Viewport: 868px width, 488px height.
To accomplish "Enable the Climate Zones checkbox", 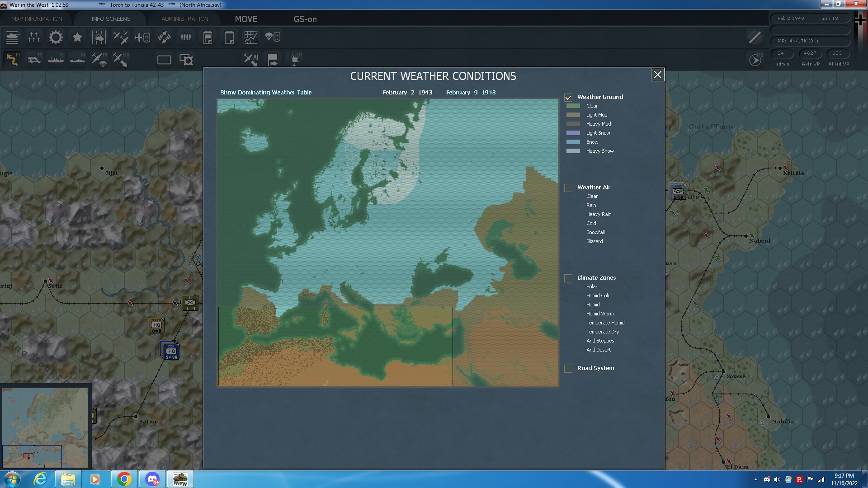I will coord(568,278).
